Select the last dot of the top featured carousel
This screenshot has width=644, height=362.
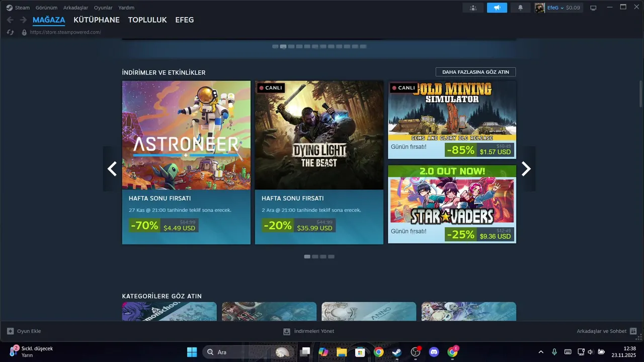(363, 46)
